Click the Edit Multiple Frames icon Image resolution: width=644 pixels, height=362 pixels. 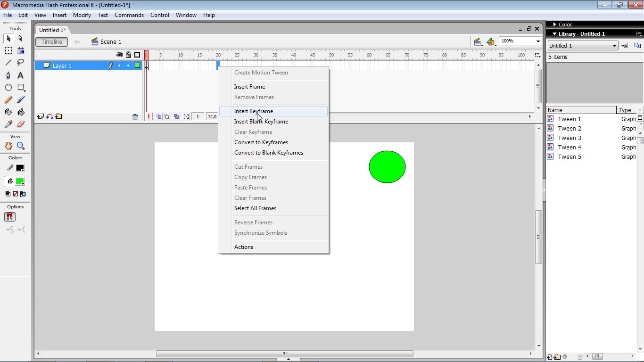(176, 116)
